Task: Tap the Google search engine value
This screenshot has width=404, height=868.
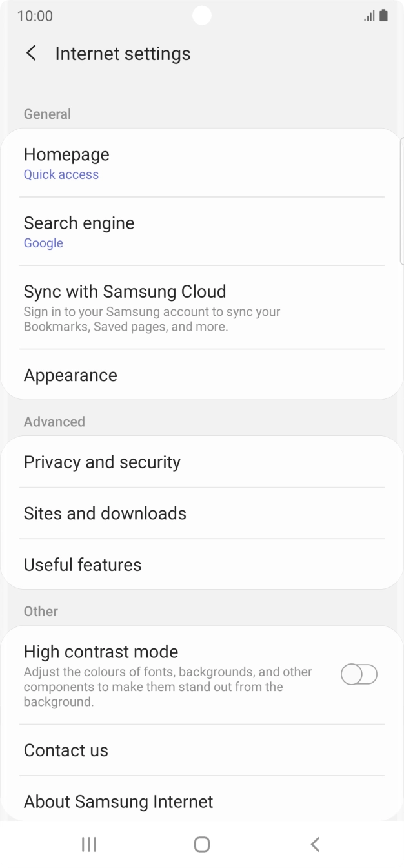Action: 43,243
